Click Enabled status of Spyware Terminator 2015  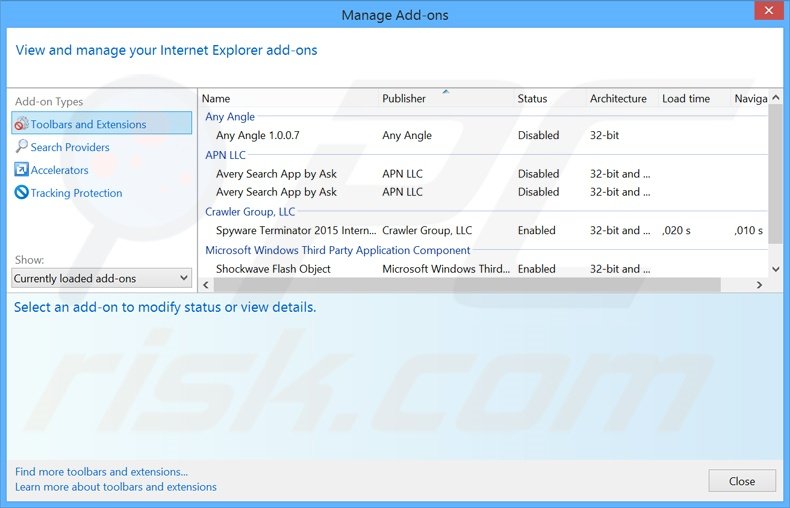click(537, 230)
